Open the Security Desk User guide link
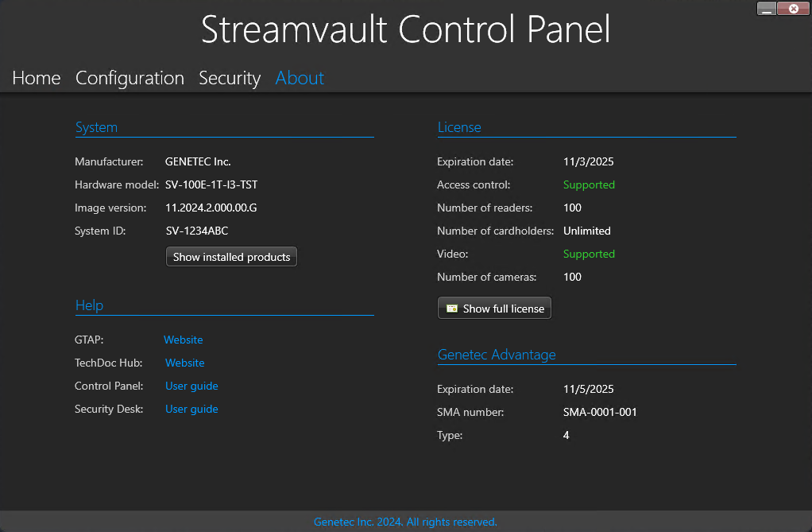This screenshot has height=532, width=812. coord(191,409)
